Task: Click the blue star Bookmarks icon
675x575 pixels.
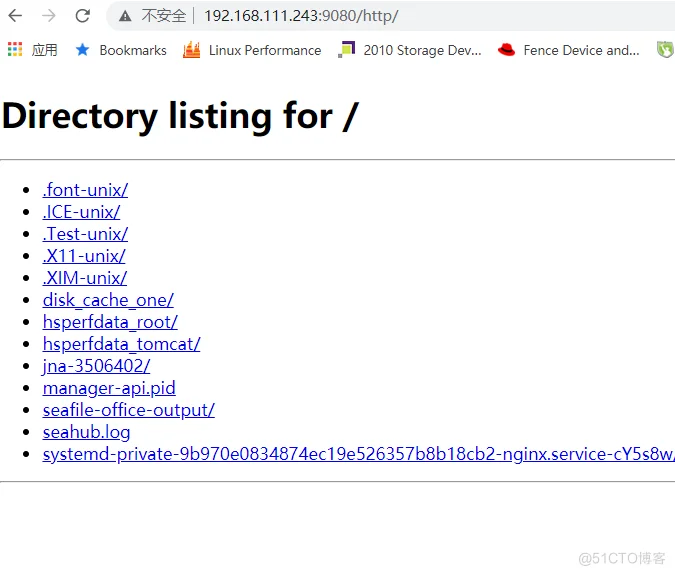Action: [82, 49]
